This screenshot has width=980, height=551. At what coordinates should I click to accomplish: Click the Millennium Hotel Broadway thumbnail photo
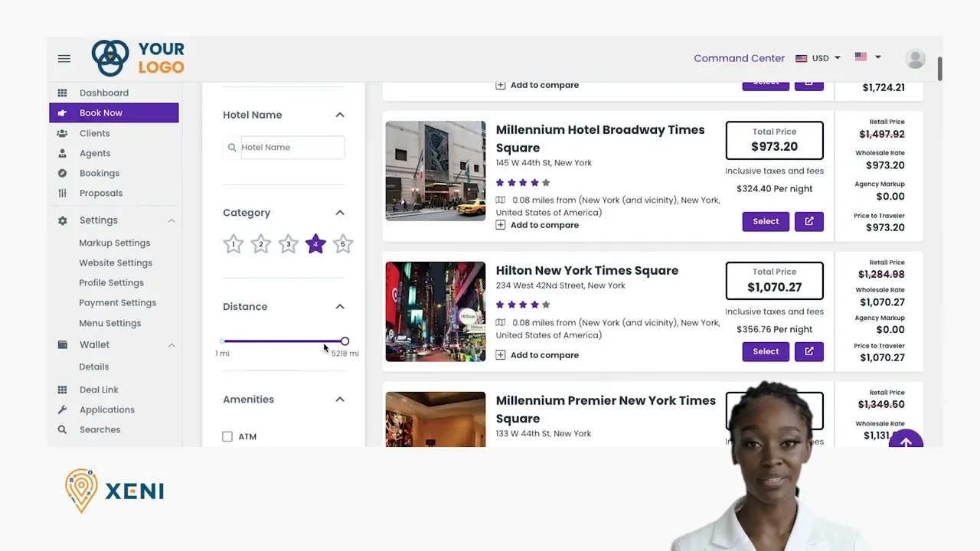pos(436,171)
